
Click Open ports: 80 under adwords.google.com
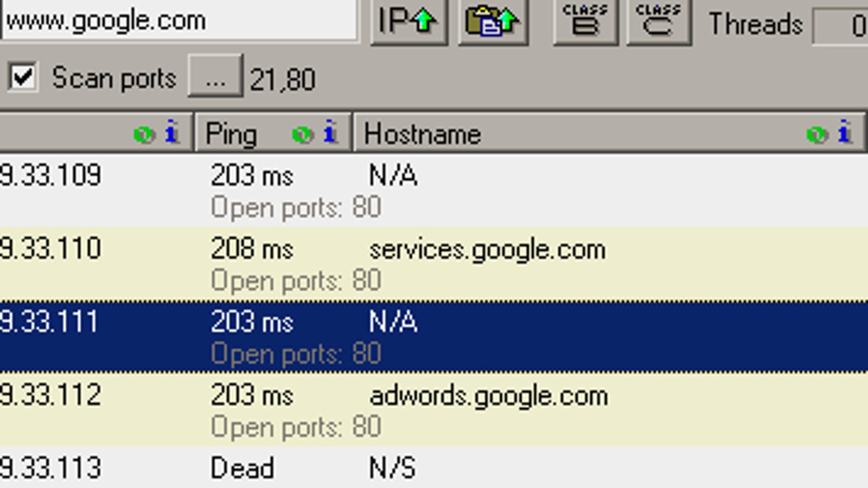(x=296, y=427)
